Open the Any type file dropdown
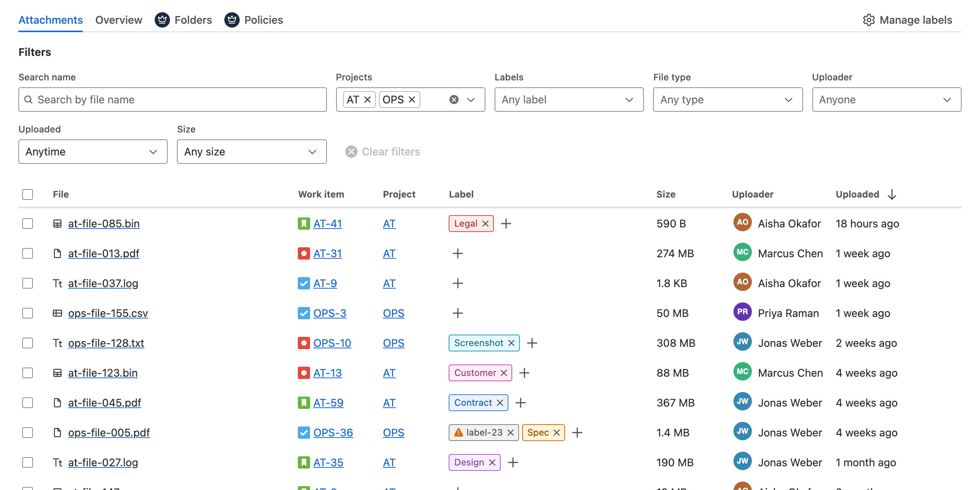Screen dimensions: 980x490 (x=728, y=100)
